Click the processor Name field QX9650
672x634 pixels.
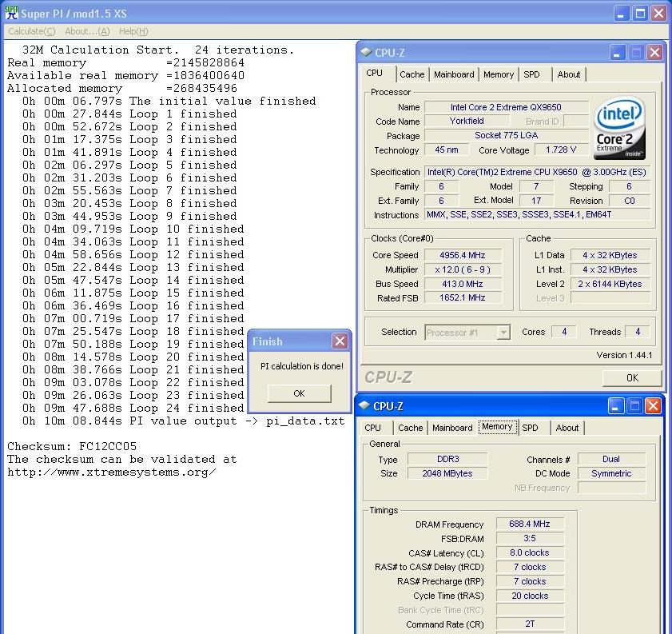pyautogui.click(x=506, y=107)
